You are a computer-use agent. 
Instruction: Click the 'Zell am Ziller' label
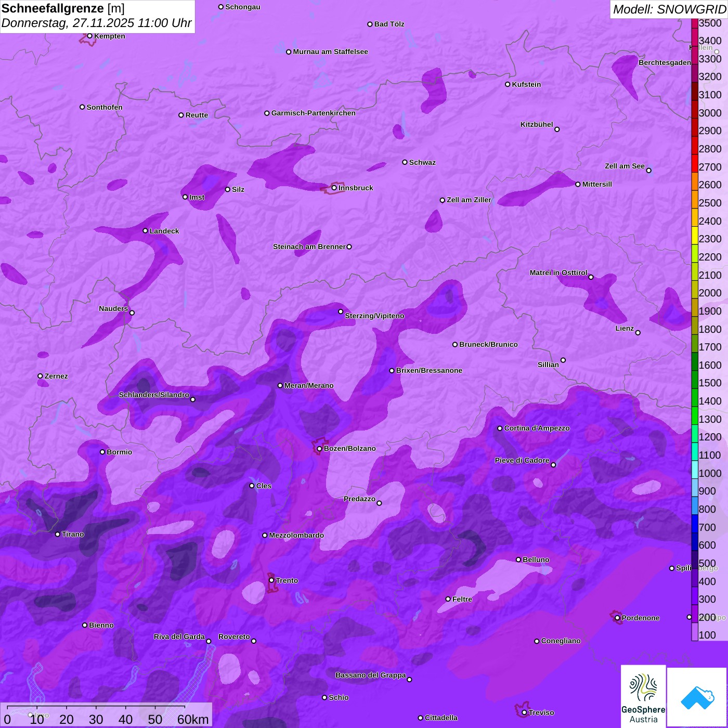469,200
